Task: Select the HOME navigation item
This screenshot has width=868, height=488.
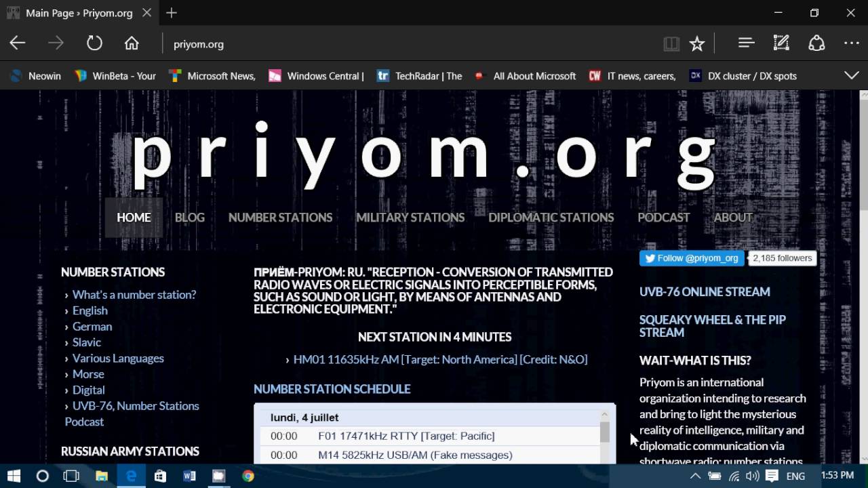Action: (x=134, y=218)
